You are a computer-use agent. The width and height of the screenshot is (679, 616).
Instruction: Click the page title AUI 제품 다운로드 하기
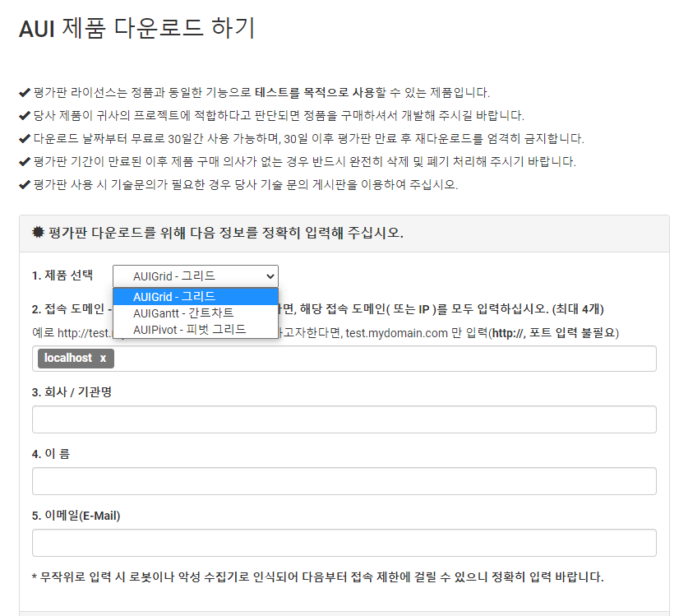tap(136, 29)
